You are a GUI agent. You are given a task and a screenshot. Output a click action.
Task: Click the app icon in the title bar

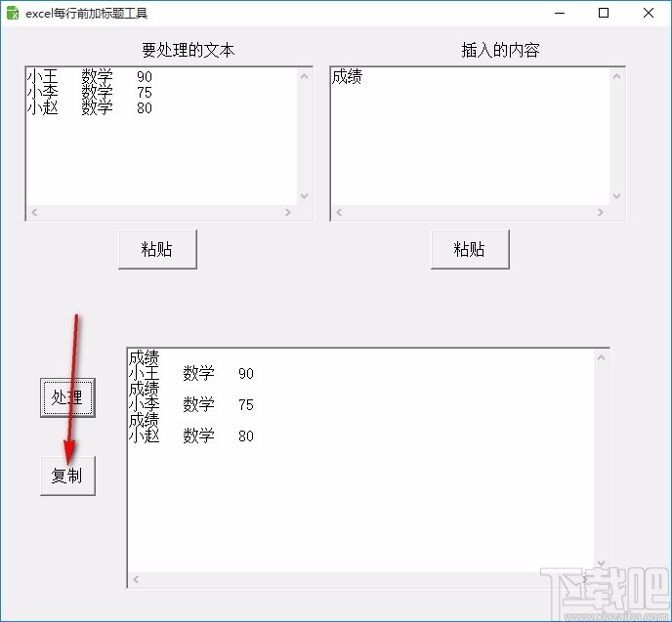[13, 13]
